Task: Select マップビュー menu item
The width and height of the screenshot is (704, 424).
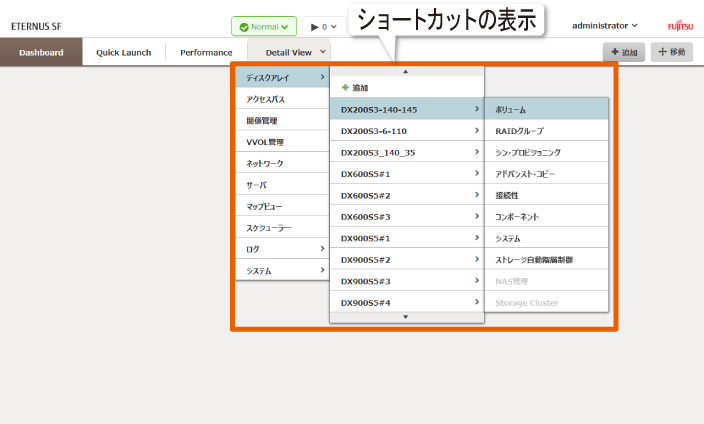Action: pyautogui.click(x=282, y=206)
